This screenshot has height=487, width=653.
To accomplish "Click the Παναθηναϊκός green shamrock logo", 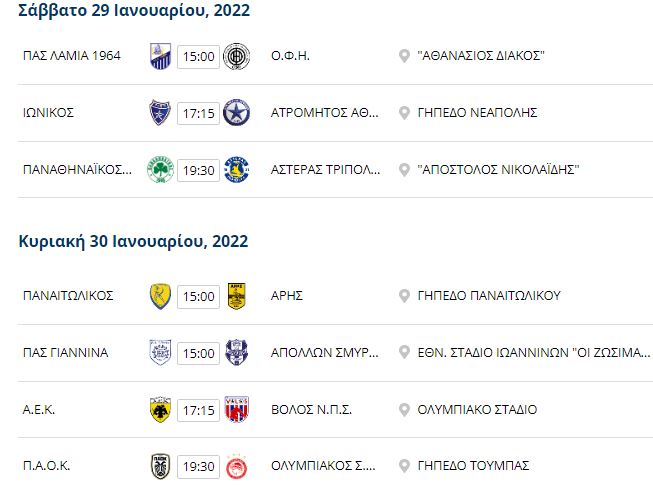I will tap(160, 170).
